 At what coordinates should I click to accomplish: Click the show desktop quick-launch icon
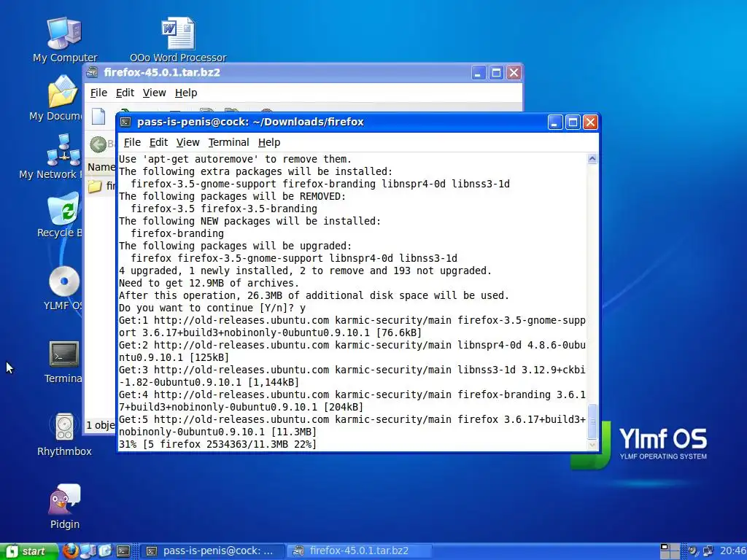(88, 551)
